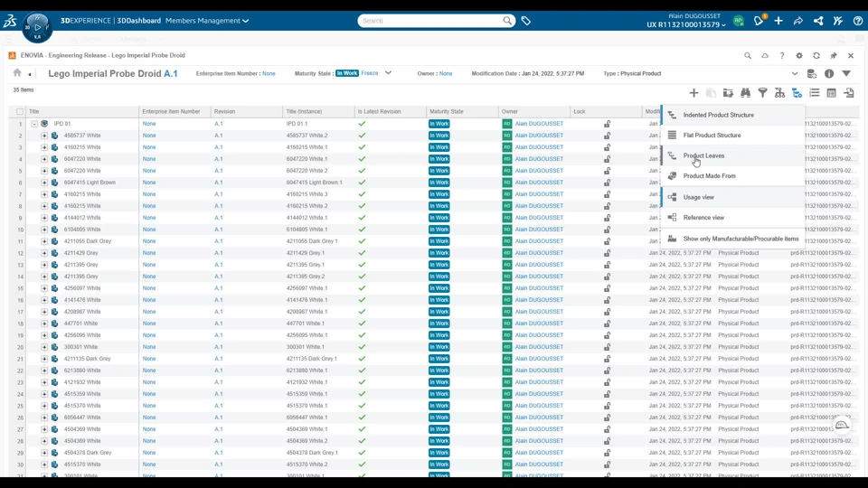Expand the 4211055 Dark Grey row

coord(44,241)
